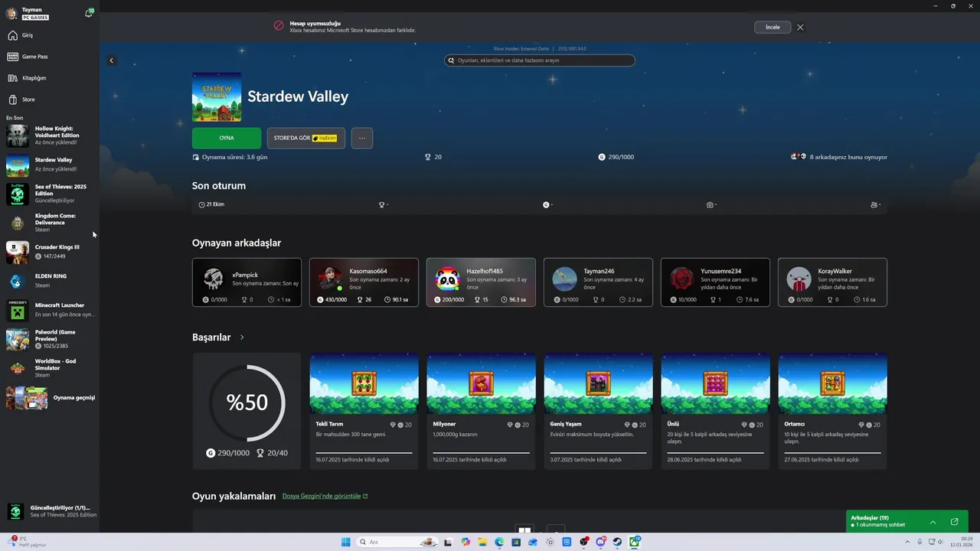Open the Güncelleştiriliyor download queue item

tap(50, 511)
